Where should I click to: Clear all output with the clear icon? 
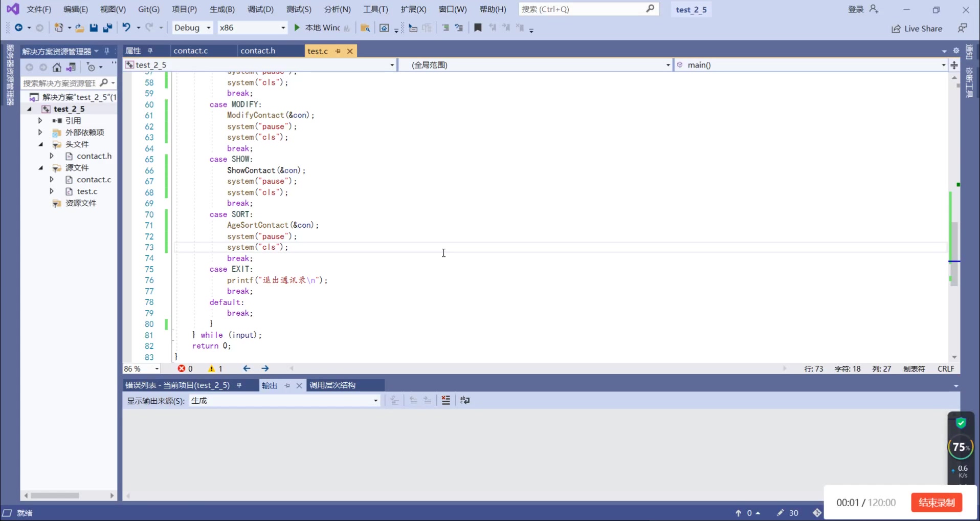tap(446, 400)
